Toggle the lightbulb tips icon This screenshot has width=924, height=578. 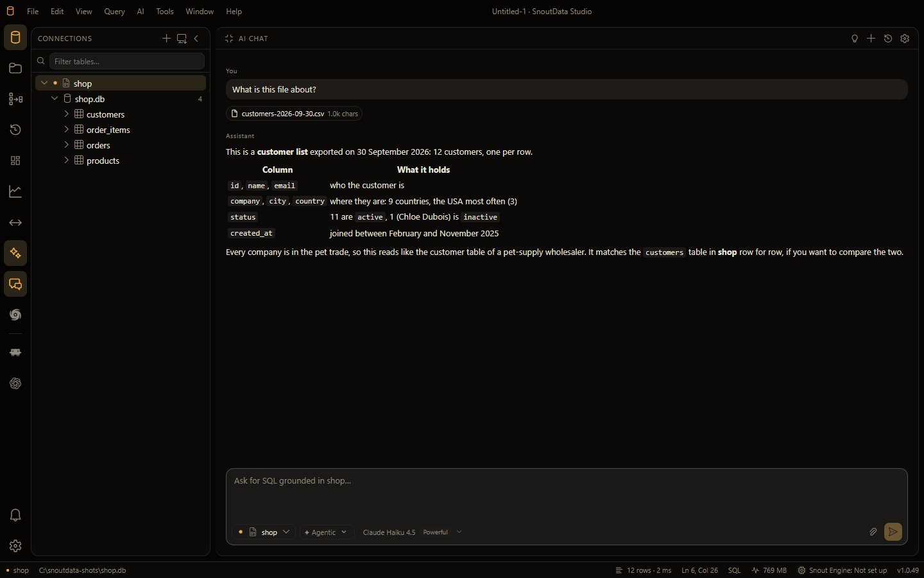854,39
